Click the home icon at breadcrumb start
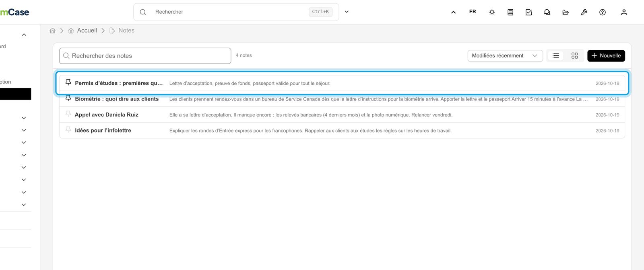This screenshot has height=270, width=644. pos(53,31)
